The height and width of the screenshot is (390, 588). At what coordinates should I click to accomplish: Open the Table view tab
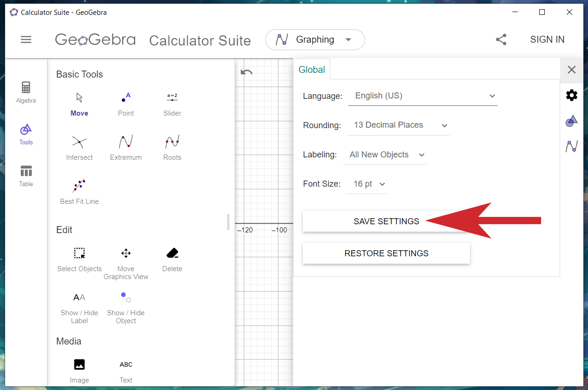coord(26,175)
